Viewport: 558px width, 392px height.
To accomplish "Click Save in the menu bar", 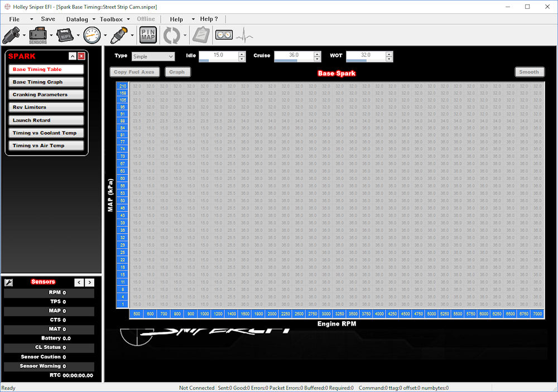I will (48, 19).
